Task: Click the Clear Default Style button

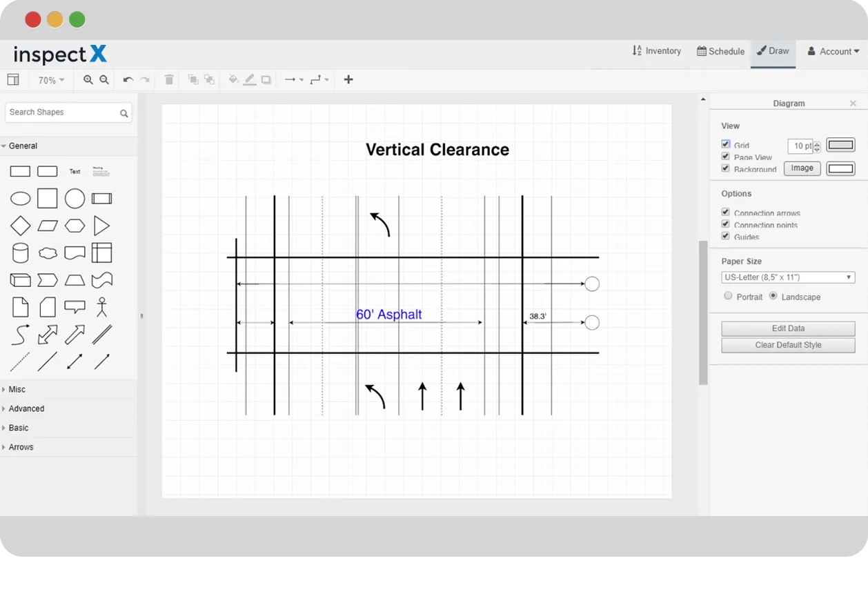Action: click(788, 345)
